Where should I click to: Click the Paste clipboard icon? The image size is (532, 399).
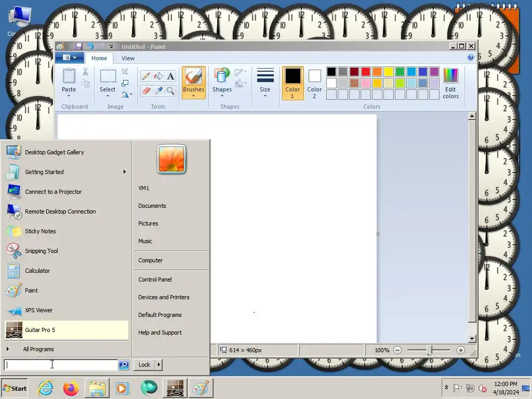pos(69,76)
